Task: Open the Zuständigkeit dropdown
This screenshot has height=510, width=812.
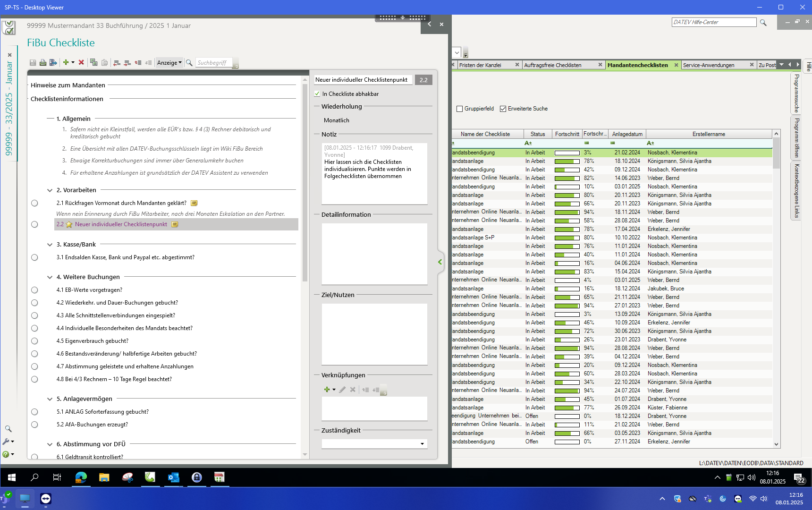Action: pyautogui.click(x=422, y=444)
